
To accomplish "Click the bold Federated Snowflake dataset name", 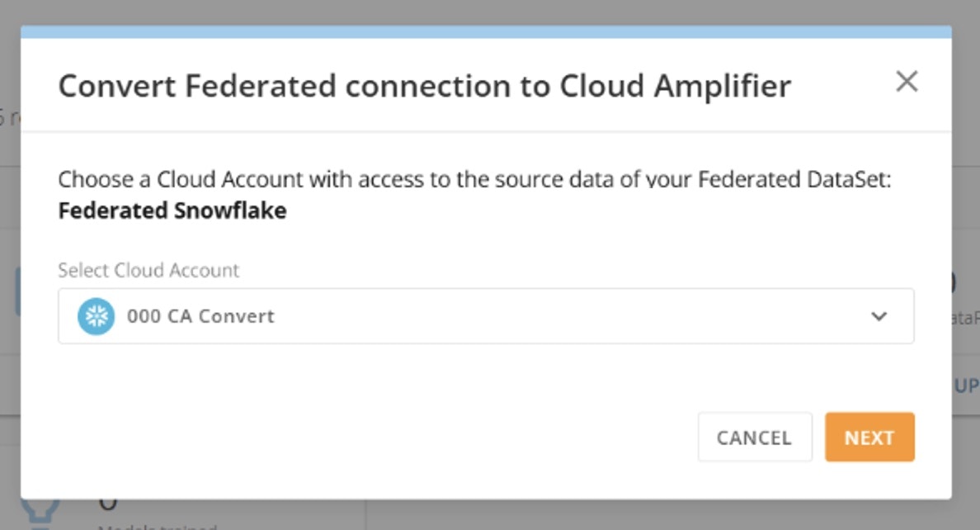I will point(172,211).
